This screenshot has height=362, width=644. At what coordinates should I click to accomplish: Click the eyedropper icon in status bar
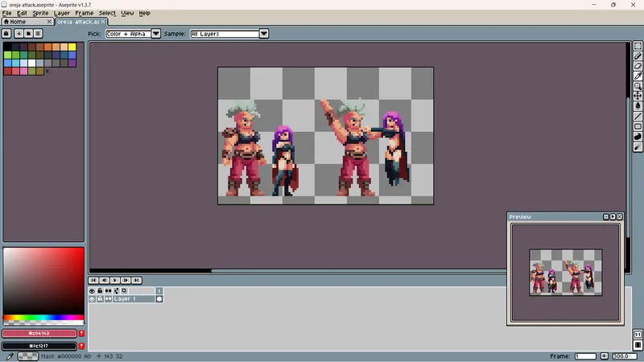click(10, 356)
